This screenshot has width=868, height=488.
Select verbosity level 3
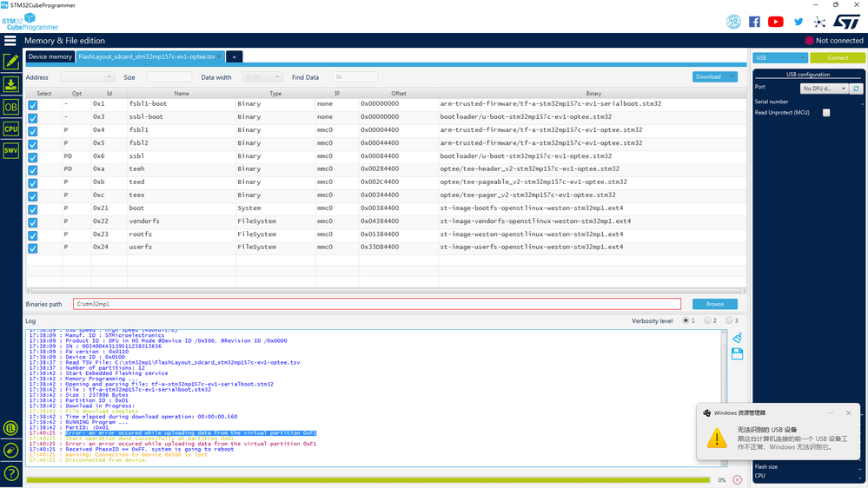click(728, 320)
